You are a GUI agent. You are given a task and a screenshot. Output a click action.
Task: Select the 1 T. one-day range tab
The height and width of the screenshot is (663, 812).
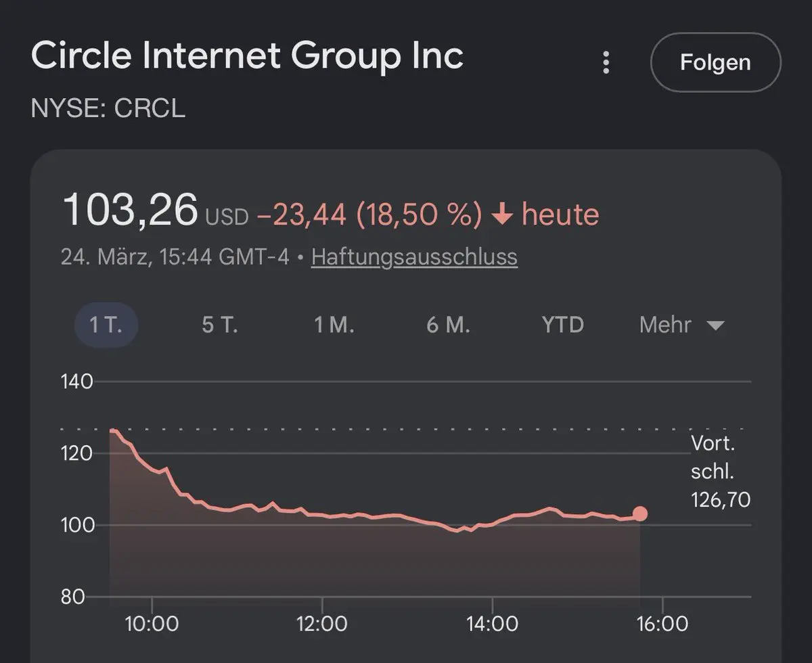(x=106, y=325)
